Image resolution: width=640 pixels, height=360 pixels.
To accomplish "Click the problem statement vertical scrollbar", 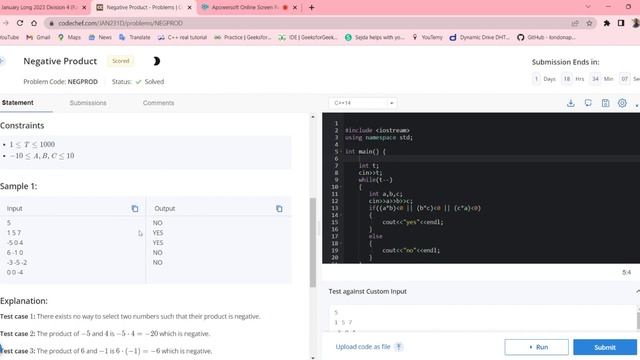I will (x=313, y=242).
